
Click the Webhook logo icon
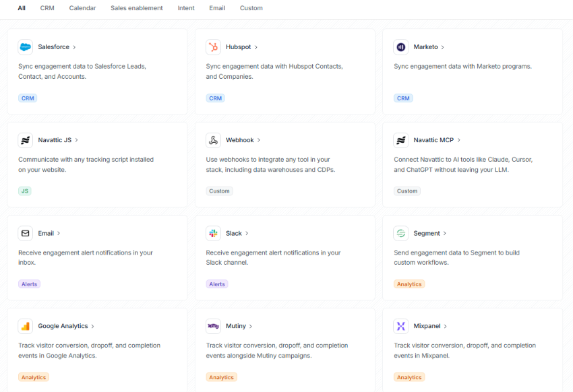click(213, 140)
